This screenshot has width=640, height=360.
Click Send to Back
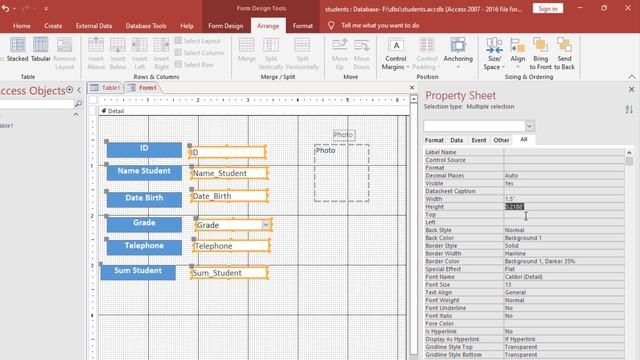click(x=564, y=53)
